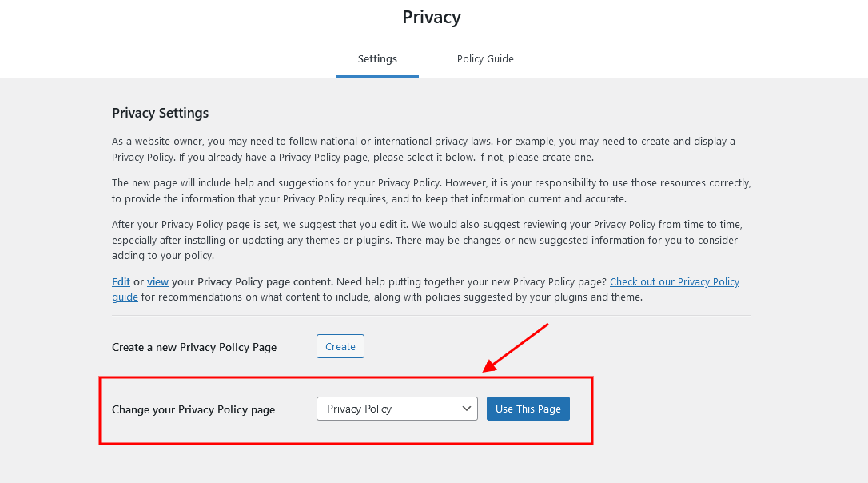Screen dimensions: 868x483
Task: Click the Edit link for Privacy Policy page
Action: (x=121, y=282)
